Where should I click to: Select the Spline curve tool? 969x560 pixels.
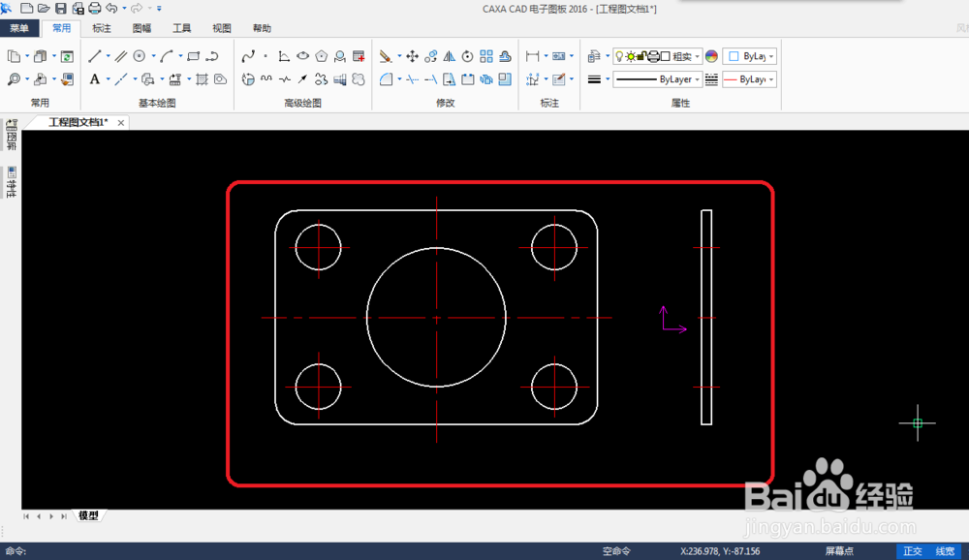point(248,56)
